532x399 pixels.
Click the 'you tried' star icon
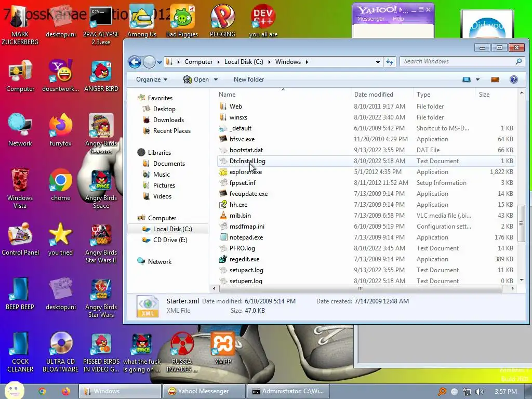point(60,240)
